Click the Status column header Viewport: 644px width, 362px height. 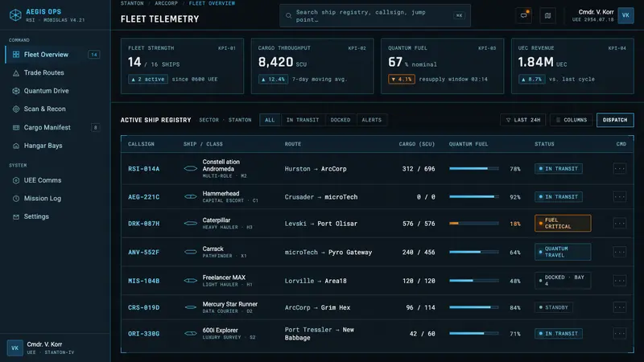[x=545, y=144]
